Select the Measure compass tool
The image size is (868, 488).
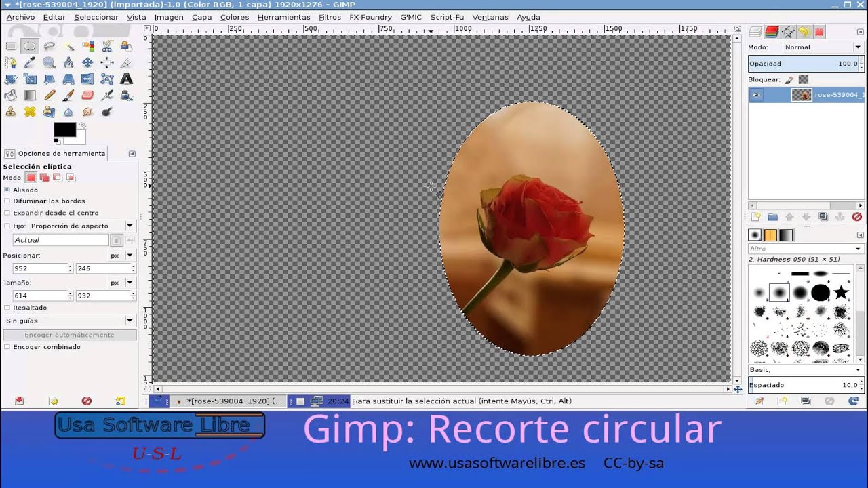click(68, 62)
